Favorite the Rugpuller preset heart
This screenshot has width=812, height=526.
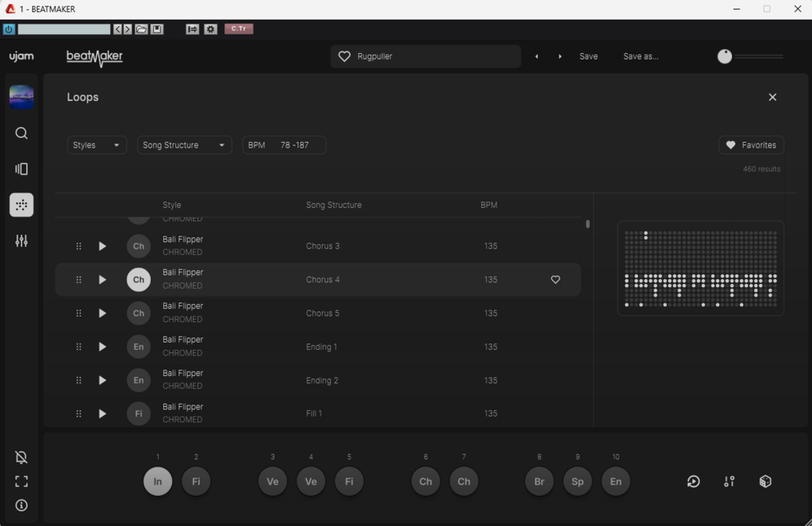click(344, 56)
